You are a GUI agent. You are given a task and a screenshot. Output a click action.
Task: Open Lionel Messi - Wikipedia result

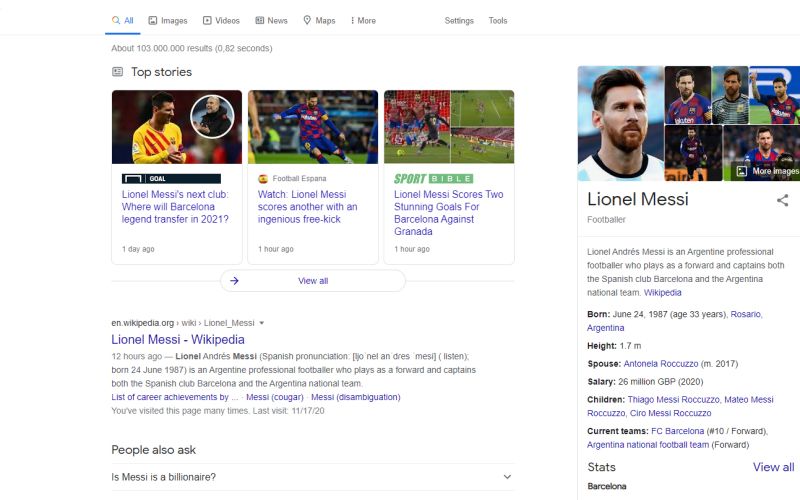(x=178, y=339)
